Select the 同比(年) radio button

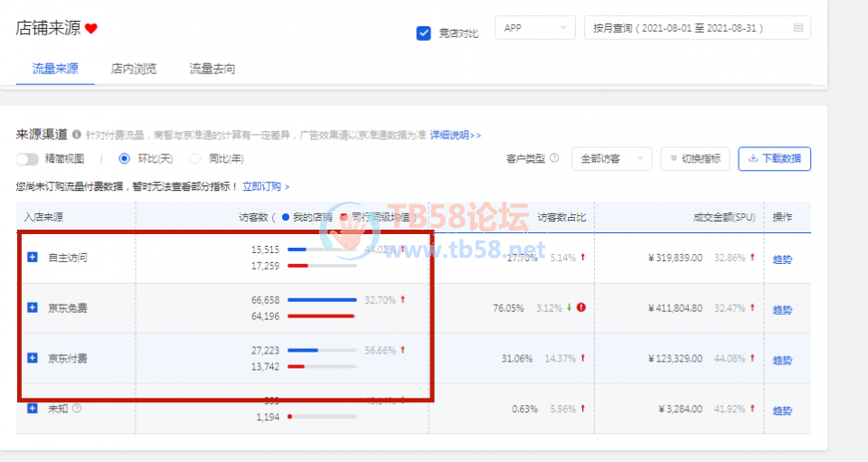pos(195,159)
